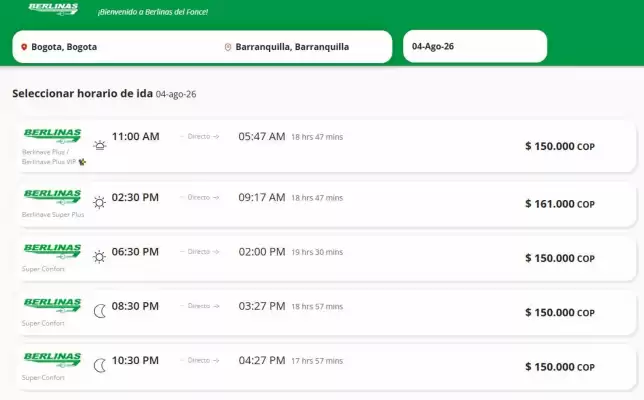Image resolution: width=644 pixels, height=400 pixels.
Task: Click the welcome message ¡Bienvenido a Berlinas
Action: 153,12
